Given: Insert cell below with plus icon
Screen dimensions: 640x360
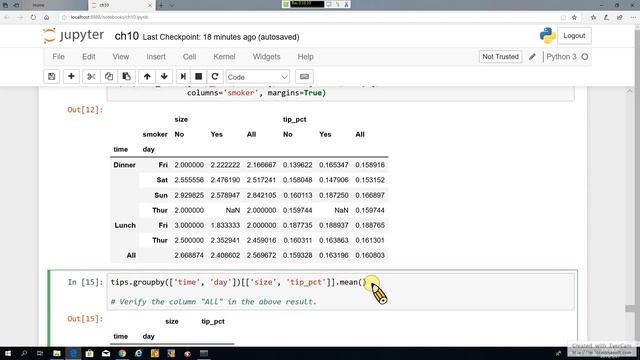Looking at the screenshot, I should click(71, 77).
